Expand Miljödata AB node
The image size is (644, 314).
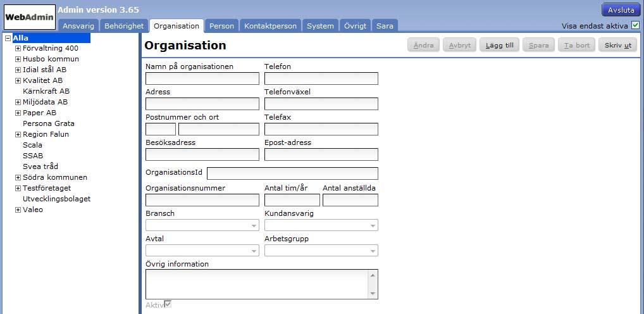coord(18,102)
